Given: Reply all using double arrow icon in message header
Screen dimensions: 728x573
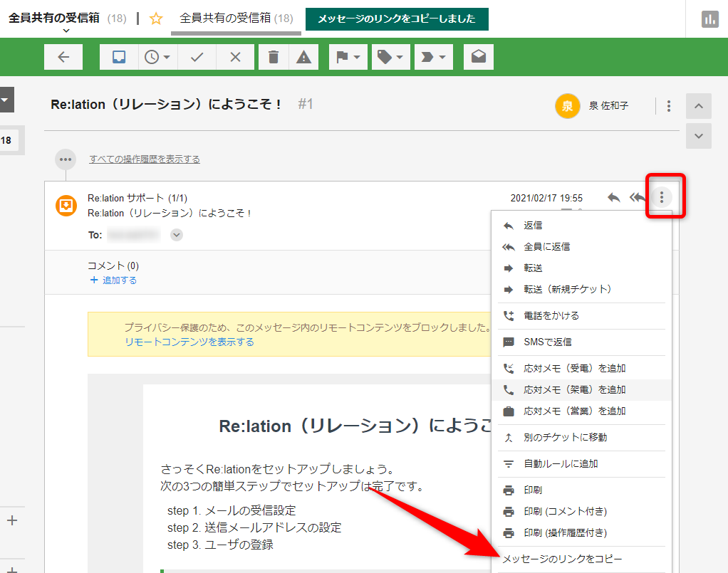Looking at the screenshot, I should [x=638, y=198].
